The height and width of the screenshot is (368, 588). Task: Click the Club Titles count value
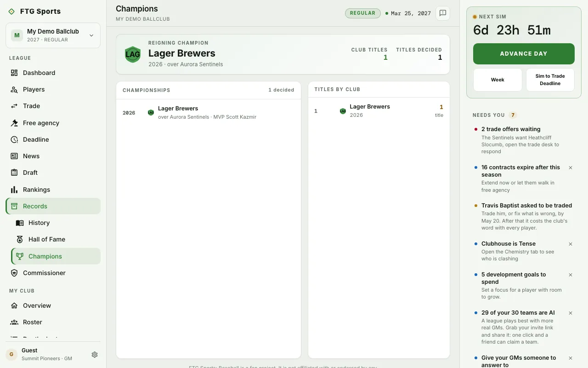point(385,57)
